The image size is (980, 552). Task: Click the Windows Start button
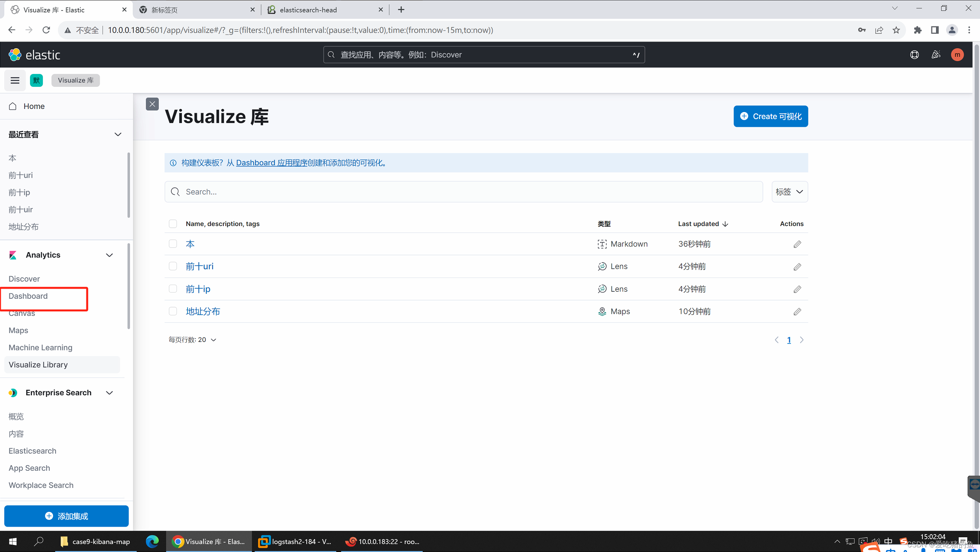click(13, 541)
